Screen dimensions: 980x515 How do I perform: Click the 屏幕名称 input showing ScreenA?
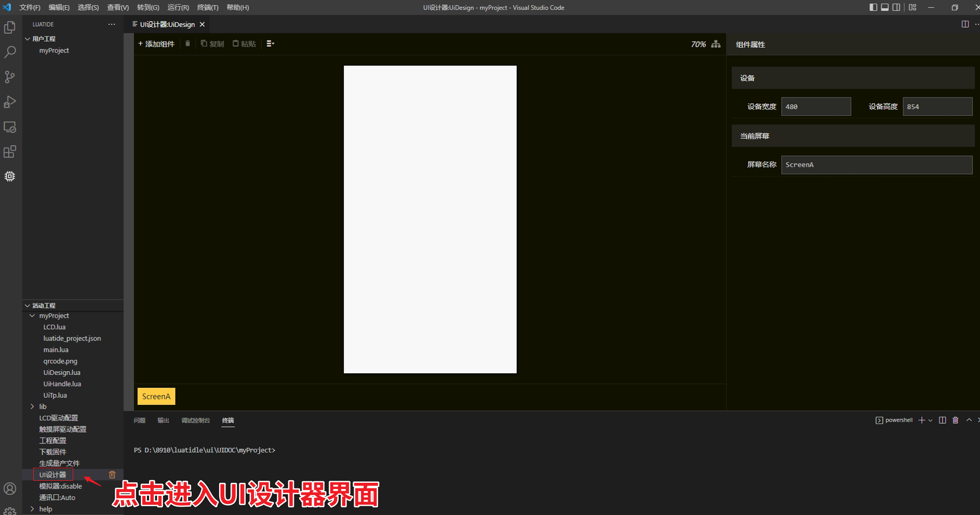(876, 165)
